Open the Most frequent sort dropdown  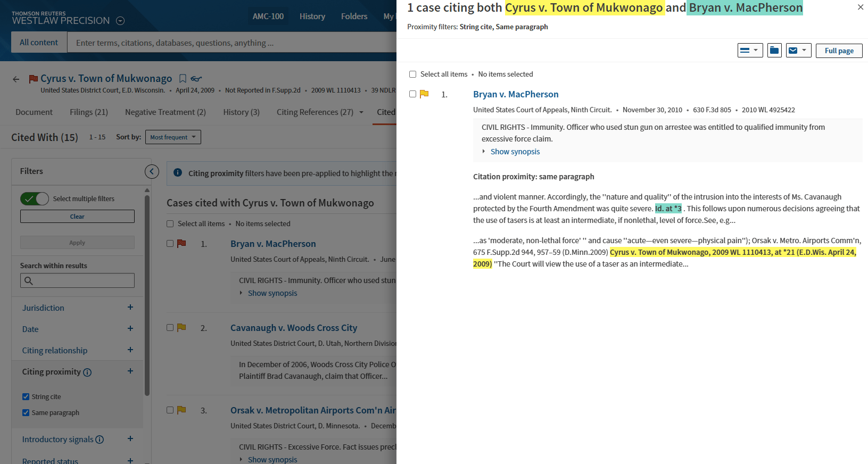pyautogui.click(x=173, y=137)
